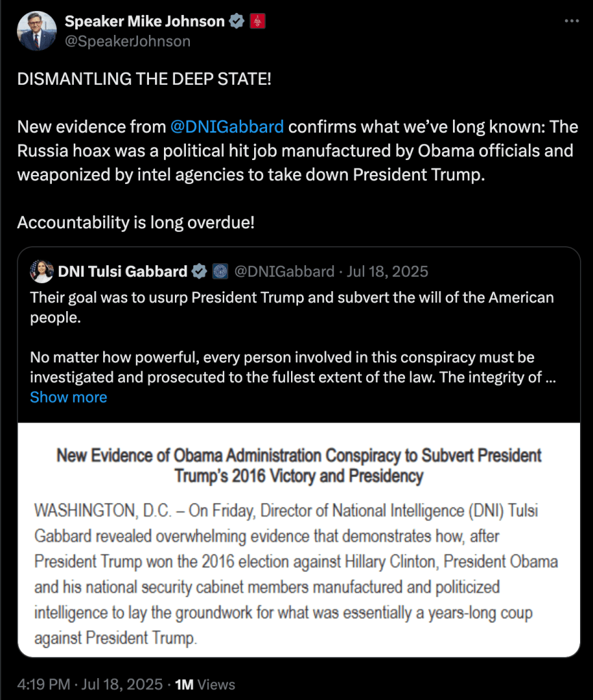
Task: View the 1M Views count details
Action: coord(205,684)
